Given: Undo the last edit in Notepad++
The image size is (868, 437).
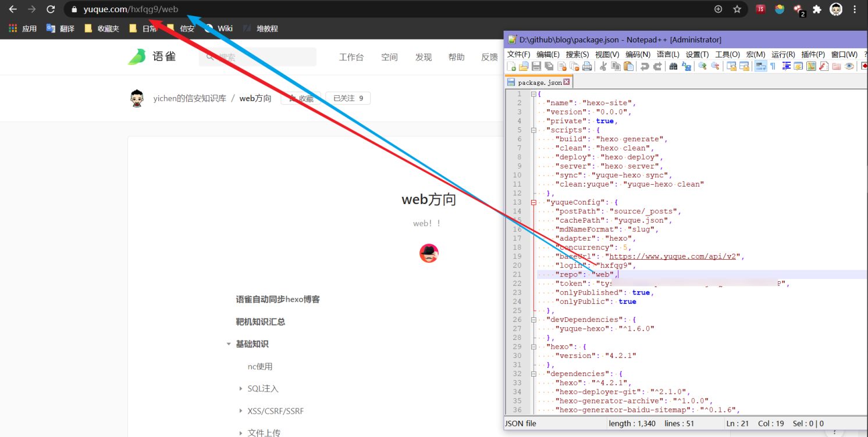Looking at the screenshot, I should [x=645, y=66].
